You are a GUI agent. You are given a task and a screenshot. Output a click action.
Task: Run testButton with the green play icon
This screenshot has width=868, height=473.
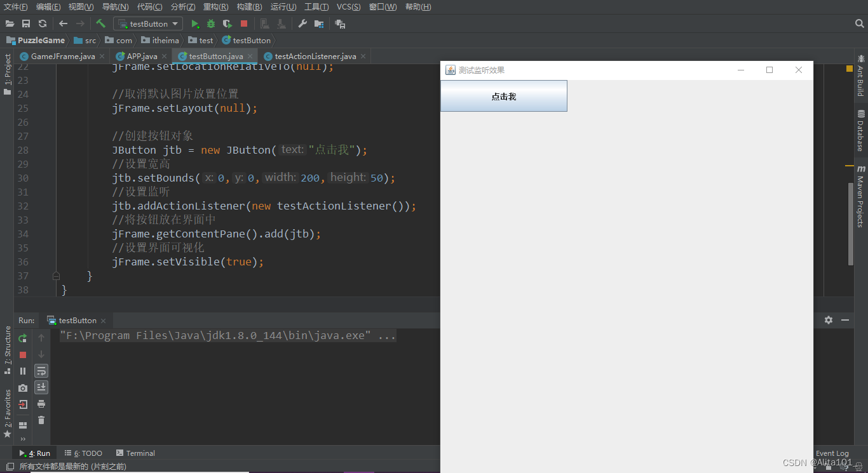tap(195, 23)
